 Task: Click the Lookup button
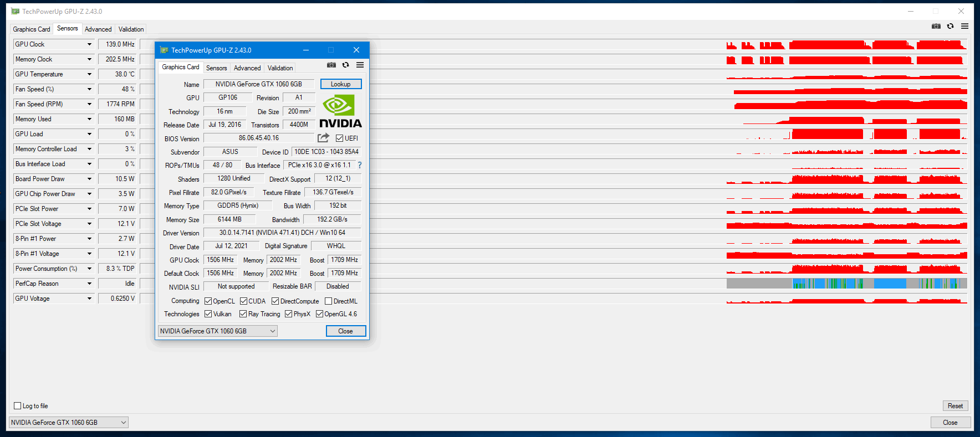(341, 84)
